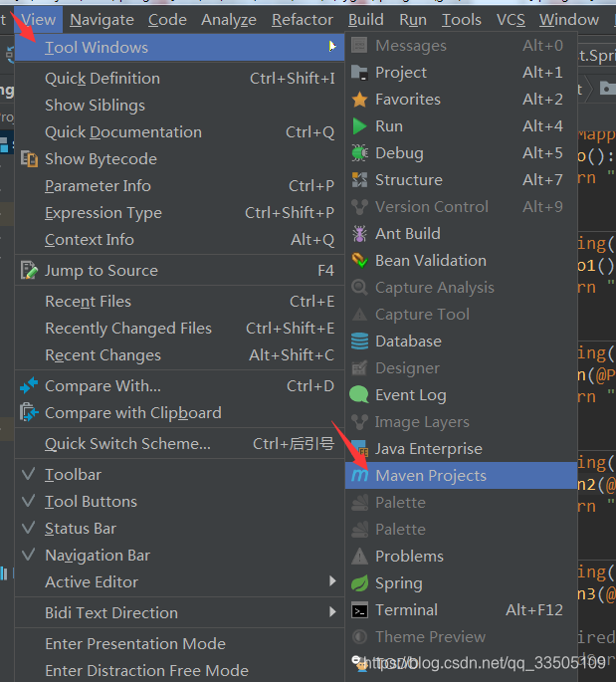Open the Code menu
Image resolution: width=616 pixels, height=682 pixels.
[167, 20]
